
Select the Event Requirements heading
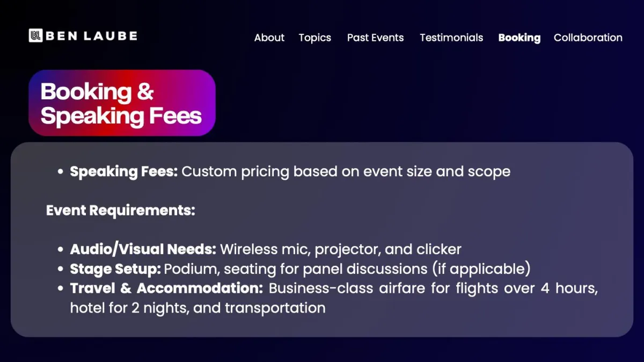coord(121,211)
